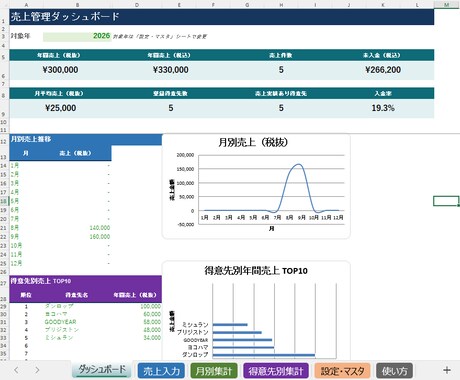The height and width of the screenshot is (380, 460).
Task: Click the ダンロップ bar in the chart
Action: 264,355
